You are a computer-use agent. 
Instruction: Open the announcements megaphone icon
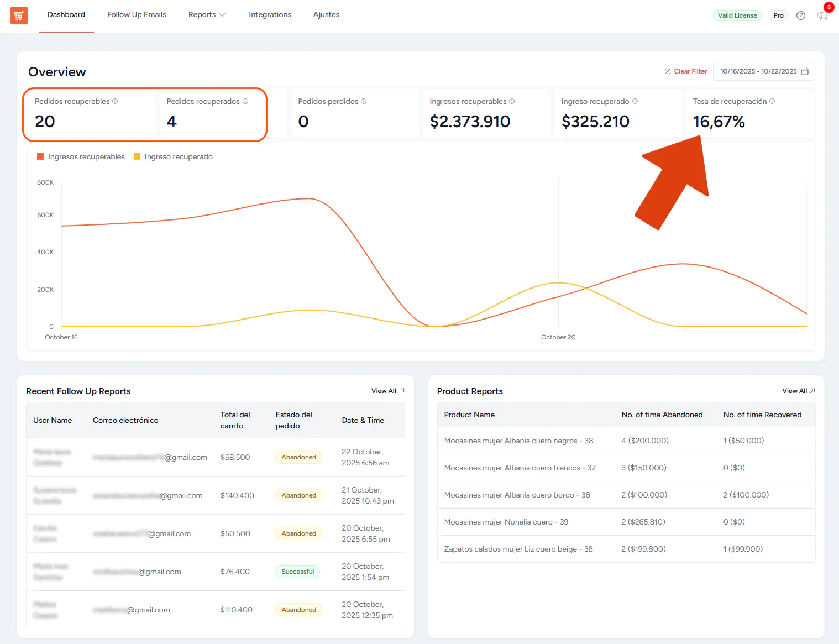(822, 15)
